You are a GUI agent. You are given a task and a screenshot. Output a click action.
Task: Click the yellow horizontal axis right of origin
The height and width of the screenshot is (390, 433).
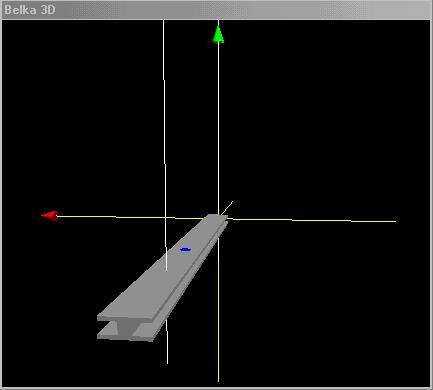point(313,220)
